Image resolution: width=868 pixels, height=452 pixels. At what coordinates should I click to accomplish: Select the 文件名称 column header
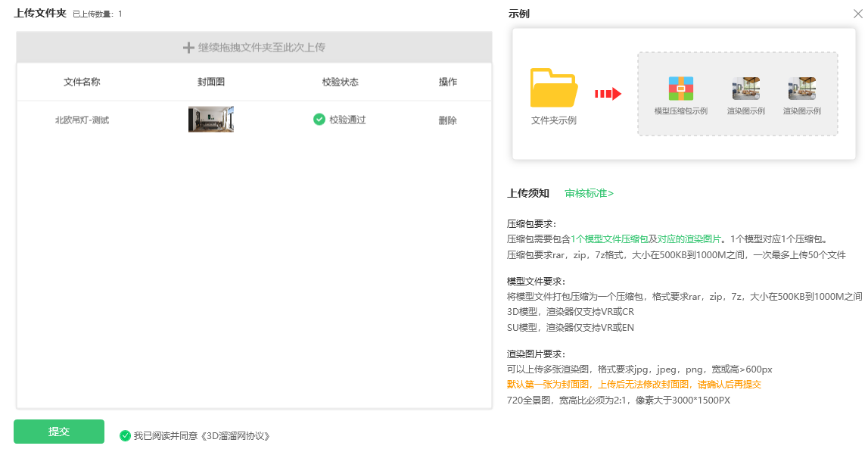pos(80,83)
